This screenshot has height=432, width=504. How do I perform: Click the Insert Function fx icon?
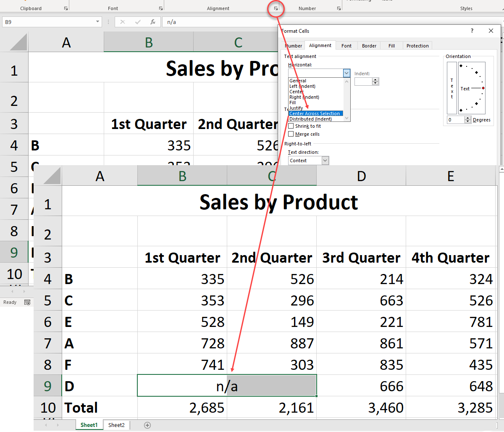pos(153,22)
